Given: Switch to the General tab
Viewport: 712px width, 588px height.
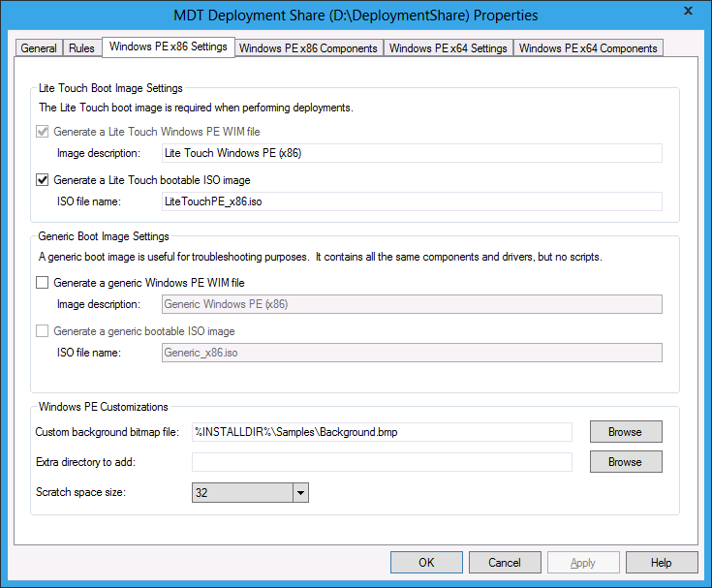Looking at the screenshot, I should pos(39,48).
